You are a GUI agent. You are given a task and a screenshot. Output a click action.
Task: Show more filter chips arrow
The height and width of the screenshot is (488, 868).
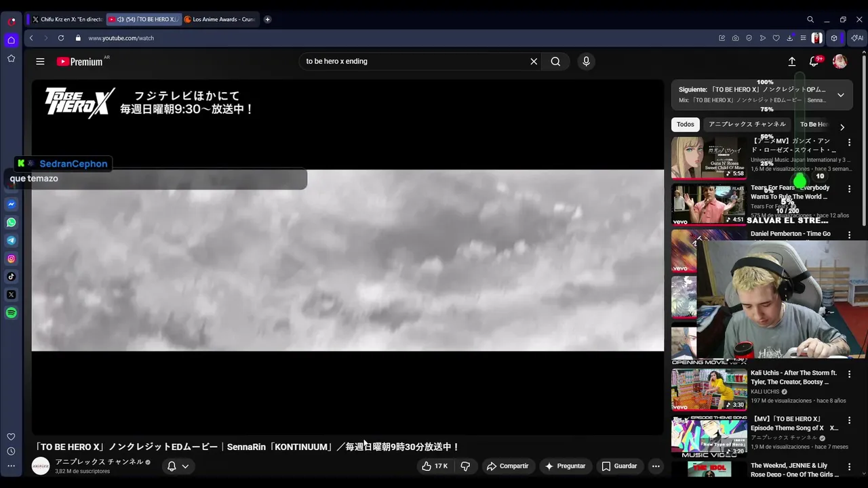842,127
